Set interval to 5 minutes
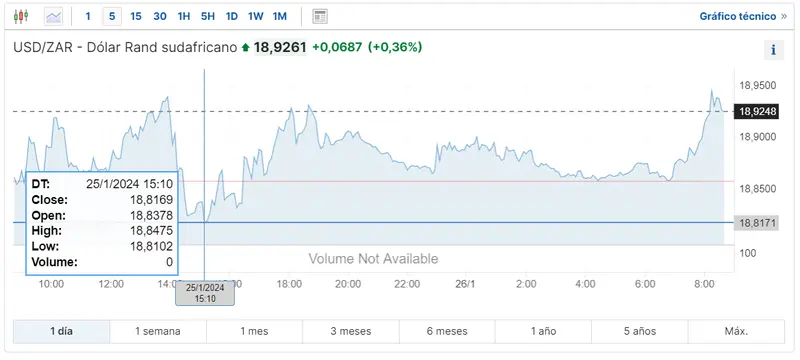Screen dimensions: 800x360 (112, 16)
